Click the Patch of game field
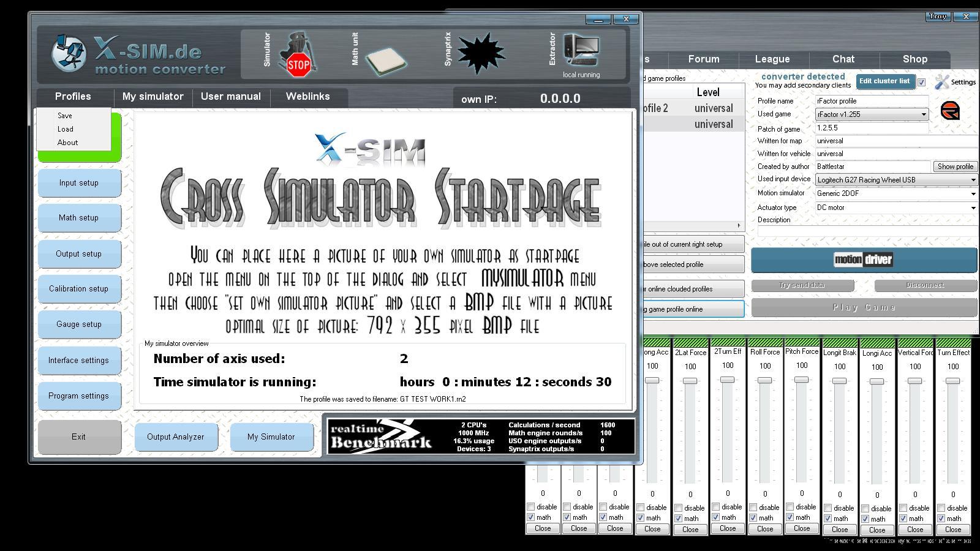This screenshot has height=551, width=980. [x=872, y=128]
